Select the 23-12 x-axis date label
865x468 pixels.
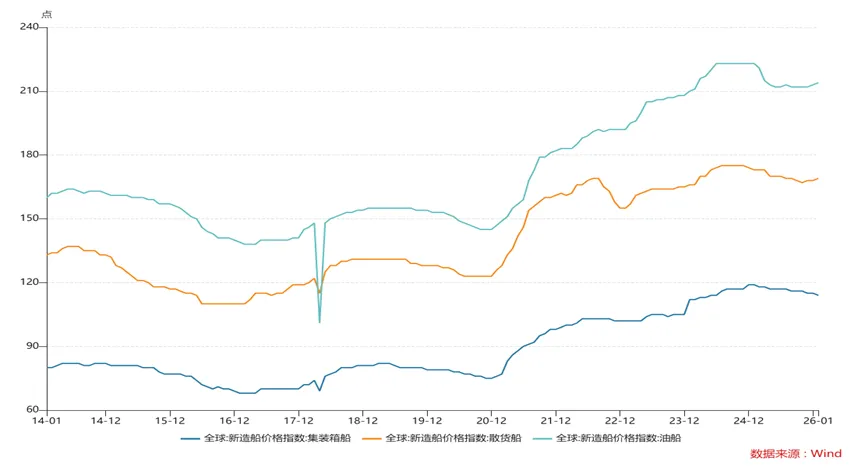pos(684,421)
